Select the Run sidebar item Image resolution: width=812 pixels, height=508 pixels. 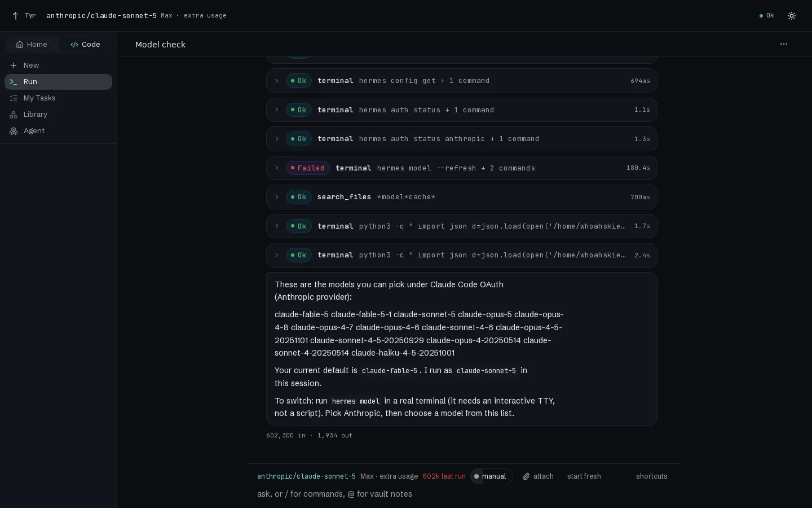[58, 82]
